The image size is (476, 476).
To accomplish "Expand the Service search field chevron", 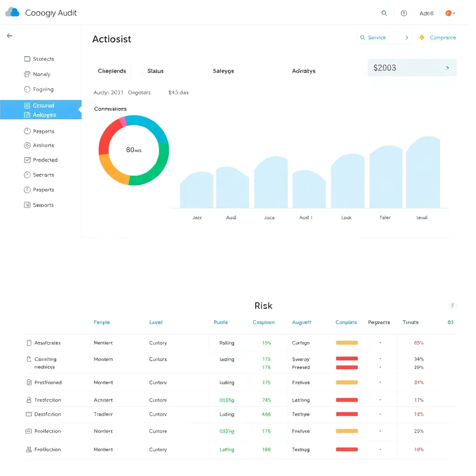I will click(407, 37).
